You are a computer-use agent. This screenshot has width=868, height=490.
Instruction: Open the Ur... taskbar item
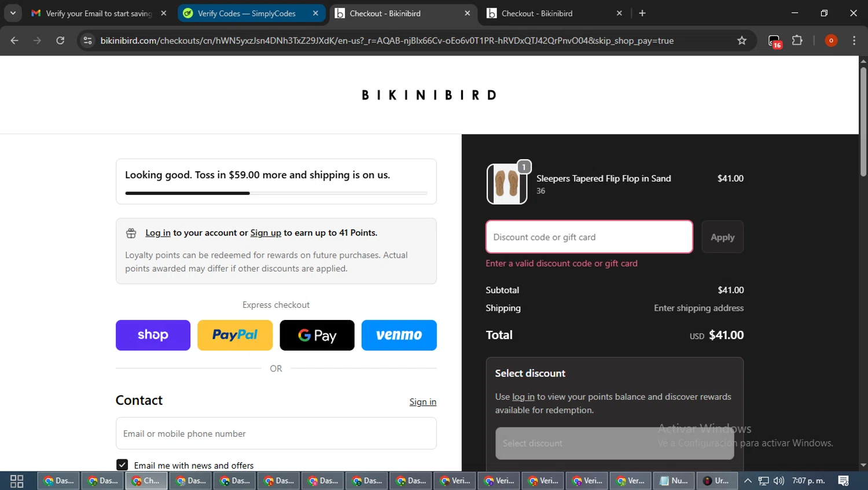(x=718, y=481)
